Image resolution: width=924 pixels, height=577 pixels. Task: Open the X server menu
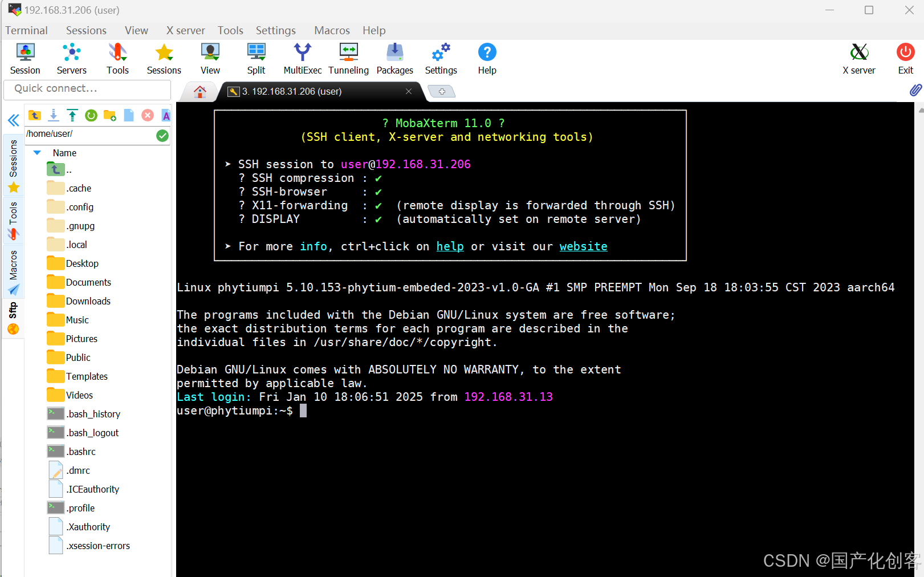pyautogui.click(x=185, y=30)
